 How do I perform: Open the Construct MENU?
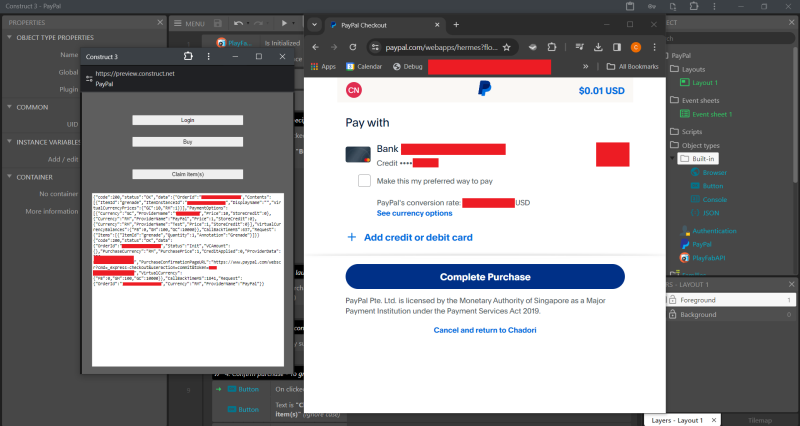pos(189,23)
